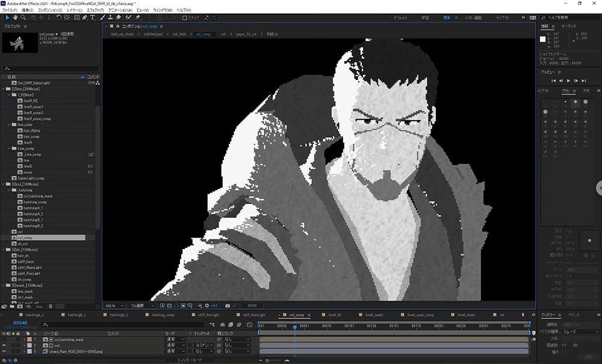Open blend mode dropdown for col_hatching_mask layer
Image resolution: width=602 pixels, height=364 pixels.
click(175, 339)
